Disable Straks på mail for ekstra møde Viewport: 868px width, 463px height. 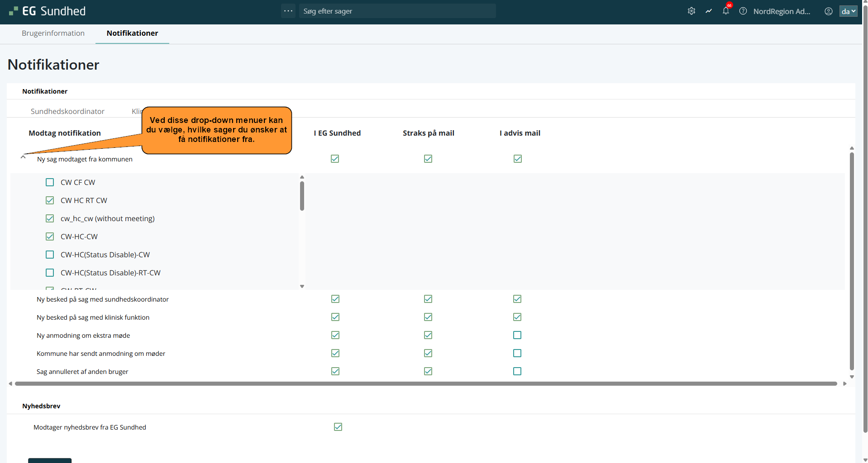click(428, 335)
